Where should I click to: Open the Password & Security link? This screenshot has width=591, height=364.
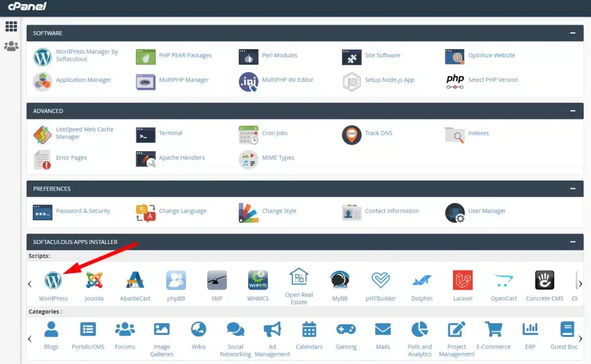coord(83,211)
